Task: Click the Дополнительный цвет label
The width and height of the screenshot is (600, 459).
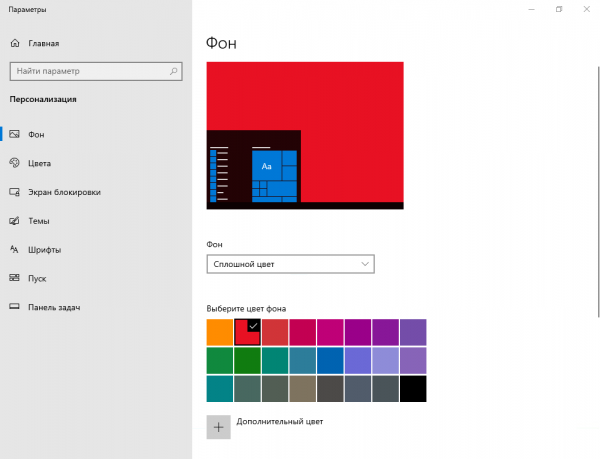Action: coord(279,423)
